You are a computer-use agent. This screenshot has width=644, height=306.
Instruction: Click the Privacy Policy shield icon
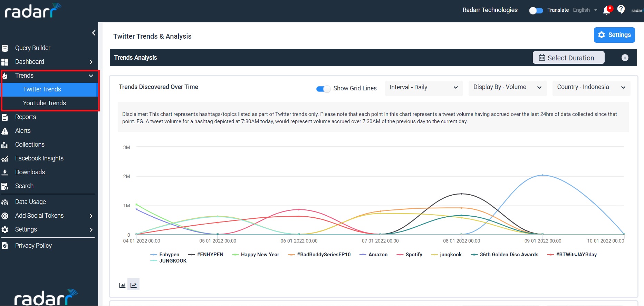point(5,246)
